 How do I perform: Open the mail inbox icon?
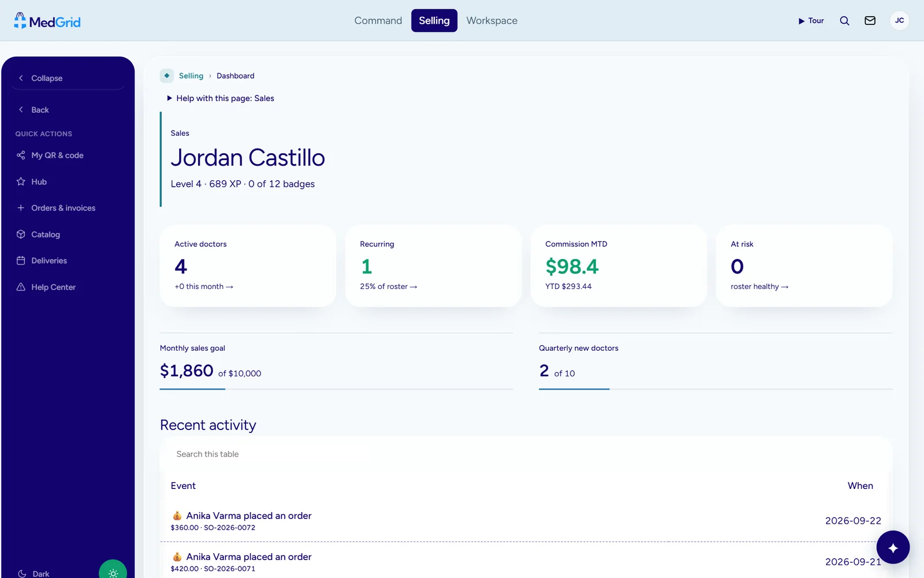870,21
